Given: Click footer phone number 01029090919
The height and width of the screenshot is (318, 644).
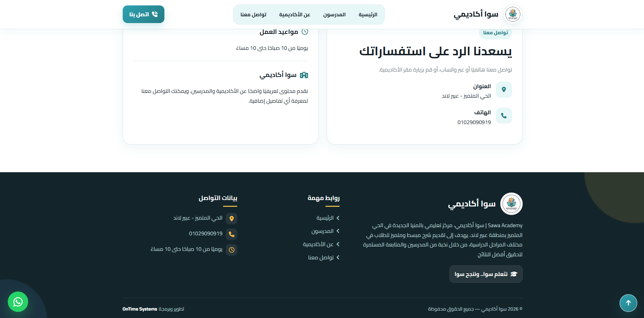Looking at the screenshot, I should click(x=206, y=234).
